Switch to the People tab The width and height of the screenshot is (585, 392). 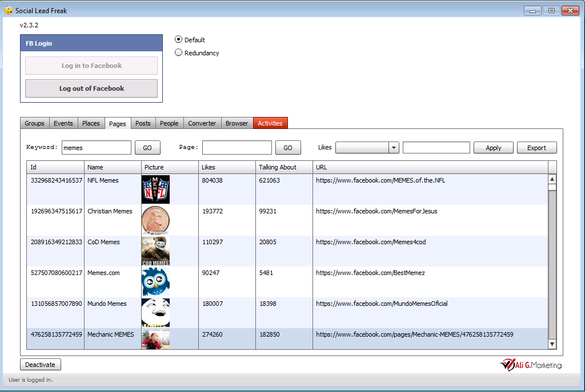tap(169, 123)
